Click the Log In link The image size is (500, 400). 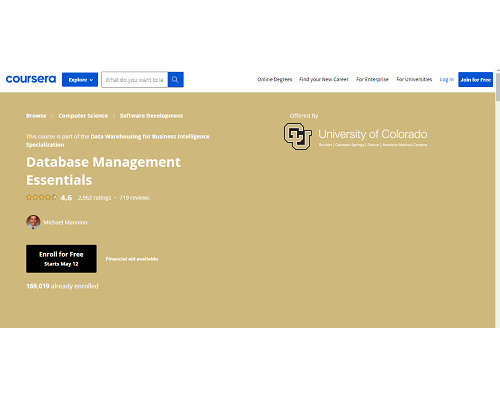pyautogui.click(x=447, y=79)
